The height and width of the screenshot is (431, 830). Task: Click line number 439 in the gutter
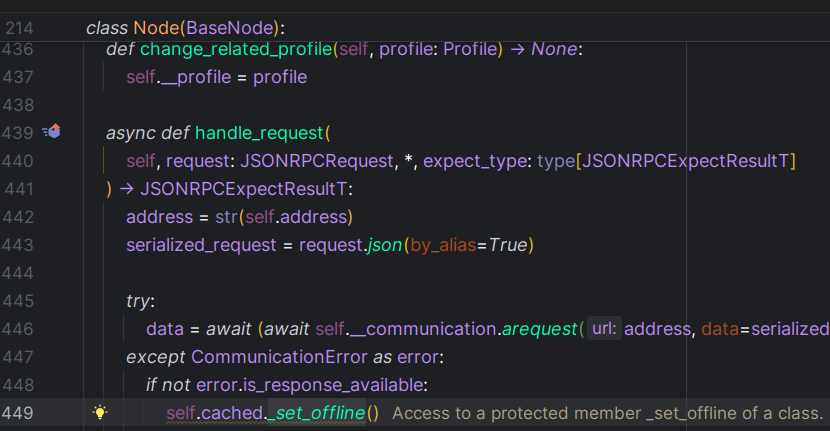coord(19,132)
